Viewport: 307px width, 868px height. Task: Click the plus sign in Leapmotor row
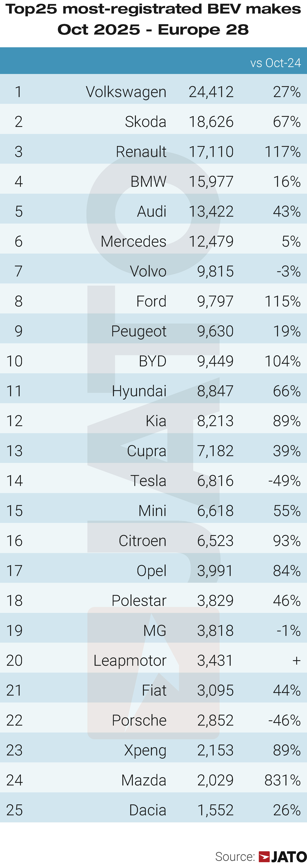pos(296,661)
